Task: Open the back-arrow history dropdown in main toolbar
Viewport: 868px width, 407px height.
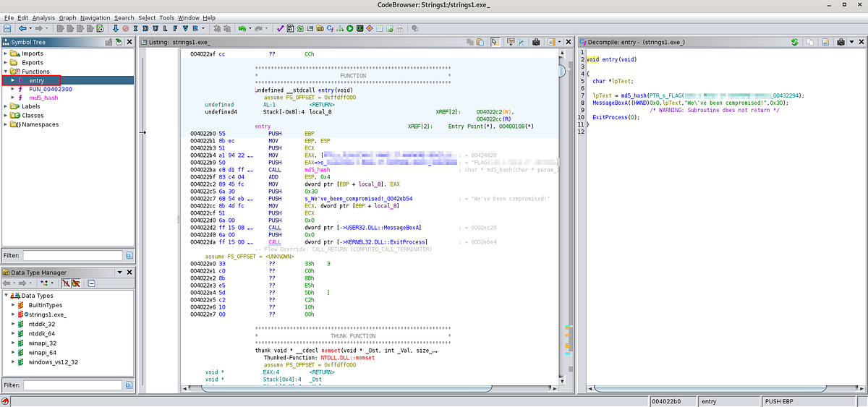Action: click(30, 28)
